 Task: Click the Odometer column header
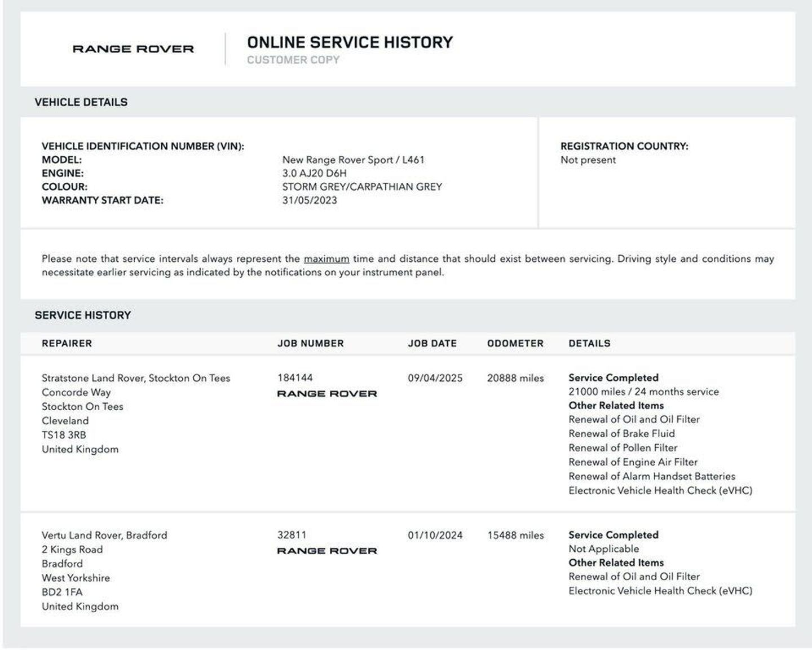point(515,343)
